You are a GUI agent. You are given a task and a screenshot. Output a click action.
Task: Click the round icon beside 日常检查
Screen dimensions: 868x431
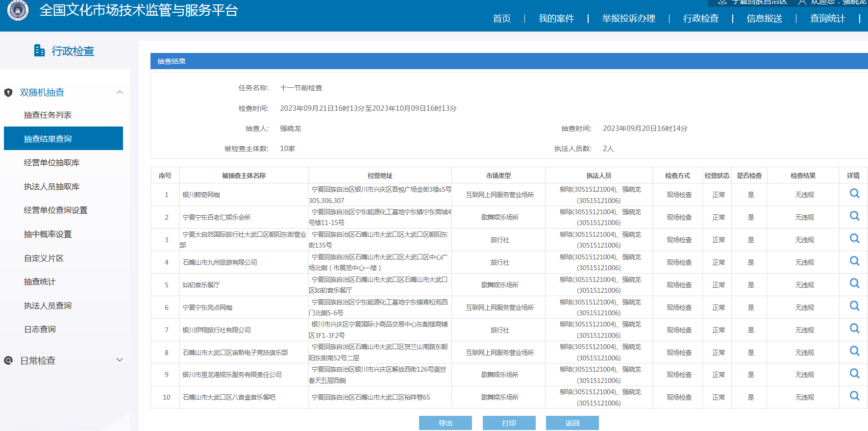coord(8,361)
